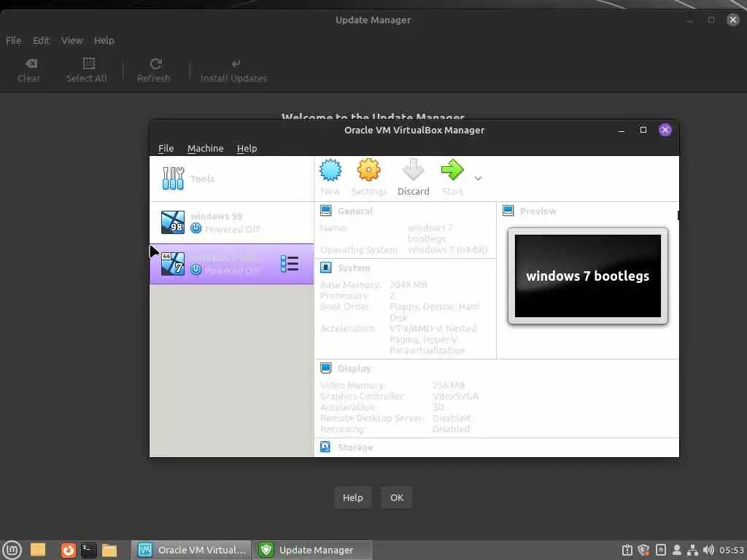Viewport: 747px width, 560px height.
Task: Open the machine tools list menu icon
Action: pos(289,264)
